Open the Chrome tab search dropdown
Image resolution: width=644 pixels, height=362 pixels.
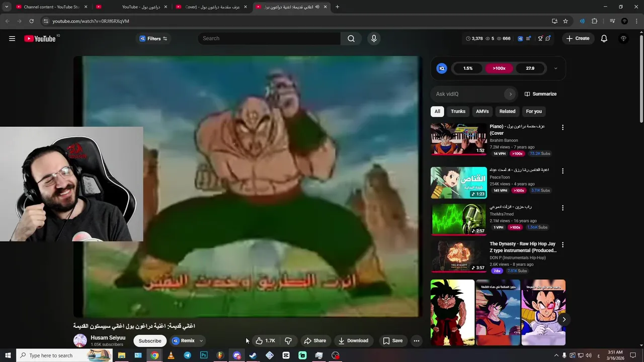pyautogui.click(x=7, y=7)
